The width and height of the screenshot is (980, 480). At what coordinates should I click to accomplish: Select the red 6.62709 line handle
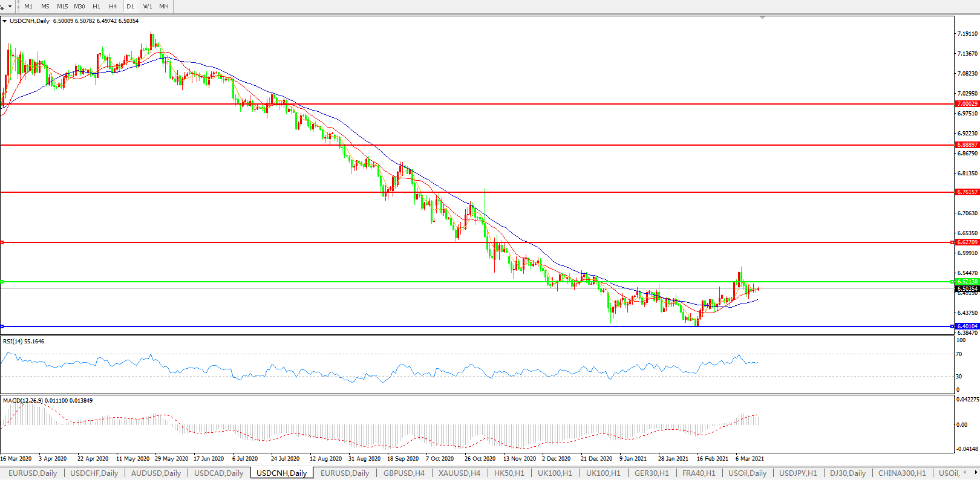coord(2,242)
